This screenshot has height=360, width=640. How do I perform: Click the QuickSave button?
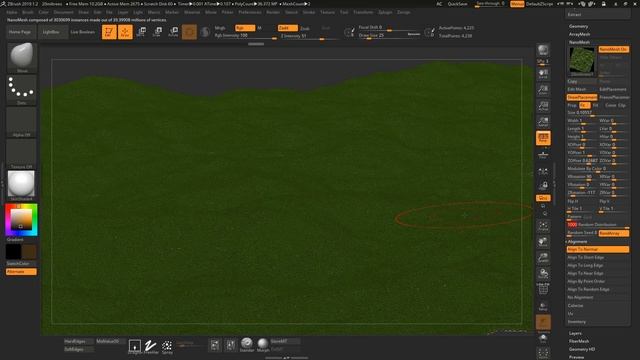click(458, 4)
